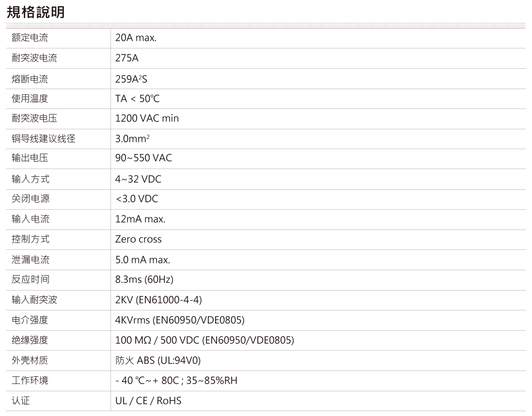Click the UL / CE / RoHS certification text

click(148, 401)
